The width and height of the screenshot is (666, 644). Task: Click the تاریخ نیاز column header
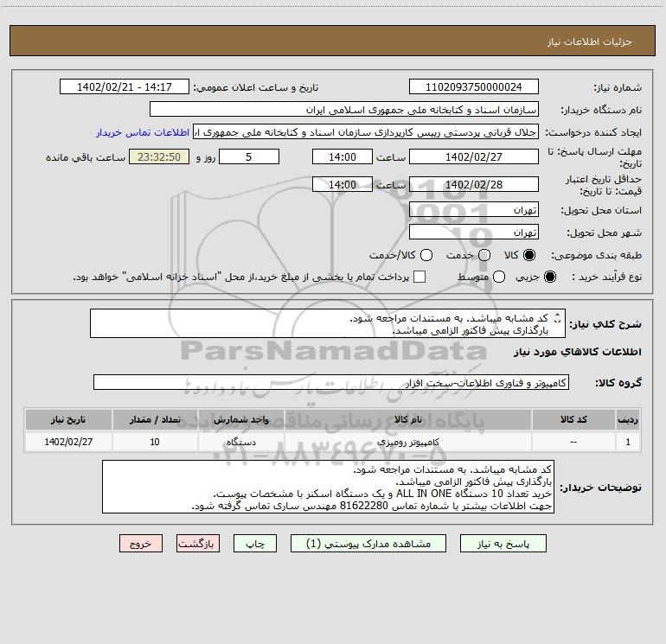[68, 419]
